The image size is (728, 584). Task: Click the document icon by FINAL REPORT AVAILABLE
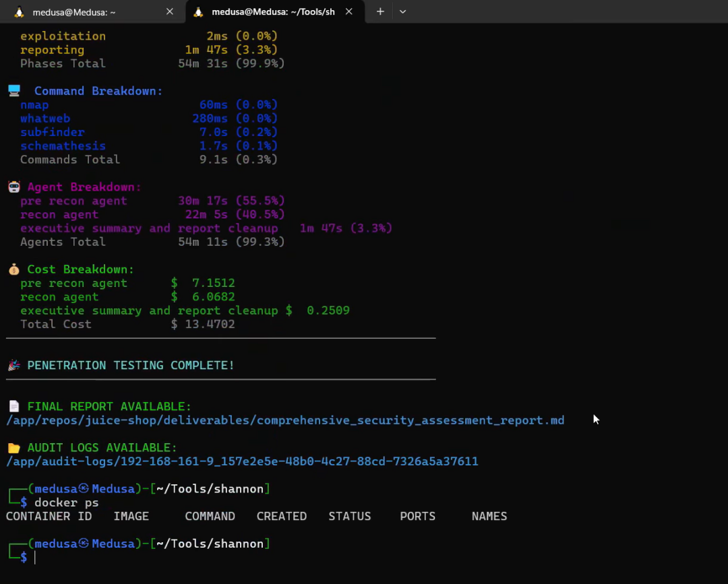tap(14, 406)
